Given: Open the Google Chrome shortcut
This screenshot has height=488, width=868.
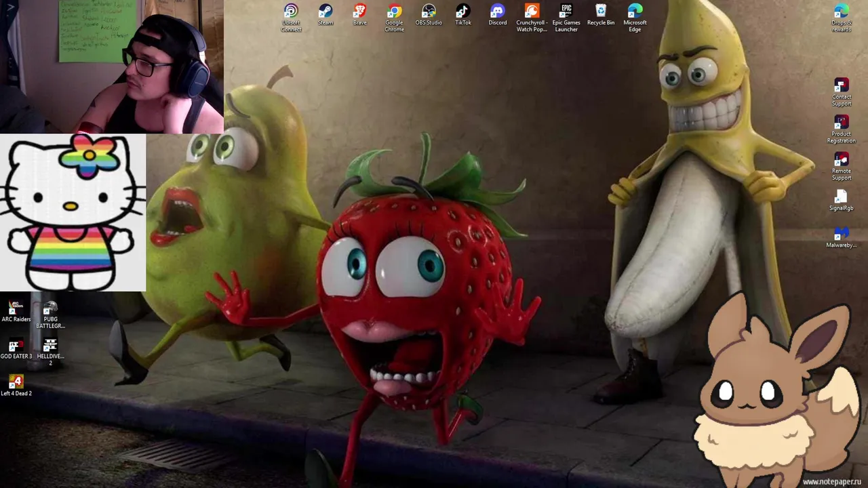Looking at the screenshot, I should point(394,18).
